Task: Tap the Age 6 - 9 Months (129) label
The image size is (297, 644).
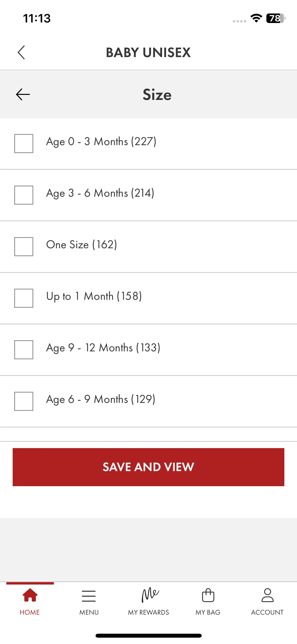Action: [101, 399]
